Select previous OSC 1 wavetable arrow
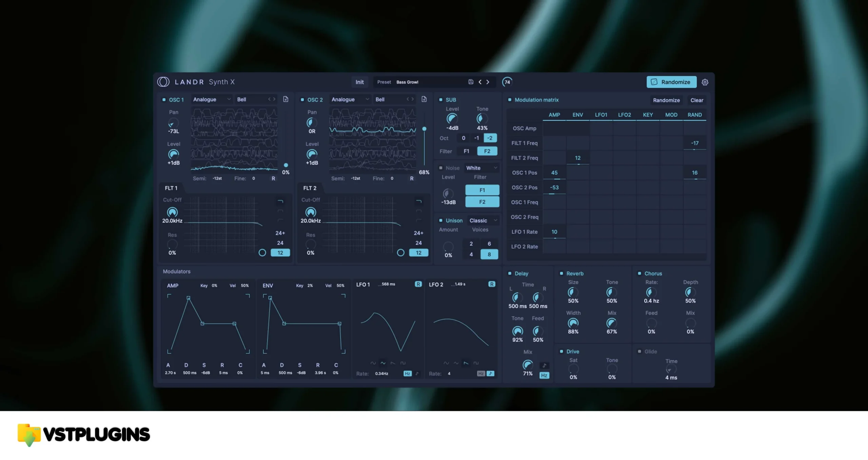 [x=270, y=99]
